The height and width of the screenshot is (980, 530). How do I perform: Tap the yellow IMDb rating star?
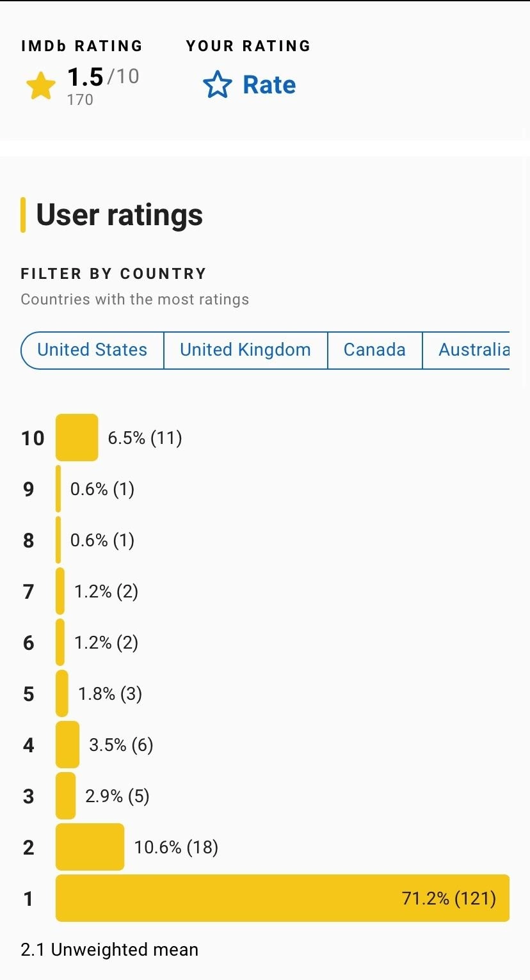tap(41, 86)
